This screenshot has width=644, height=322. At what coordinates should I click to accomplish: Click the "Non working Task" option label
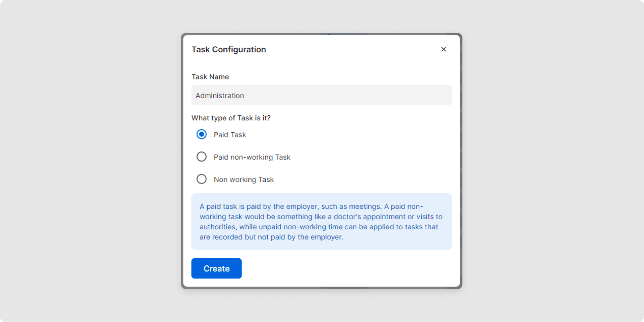click(244, 180)
